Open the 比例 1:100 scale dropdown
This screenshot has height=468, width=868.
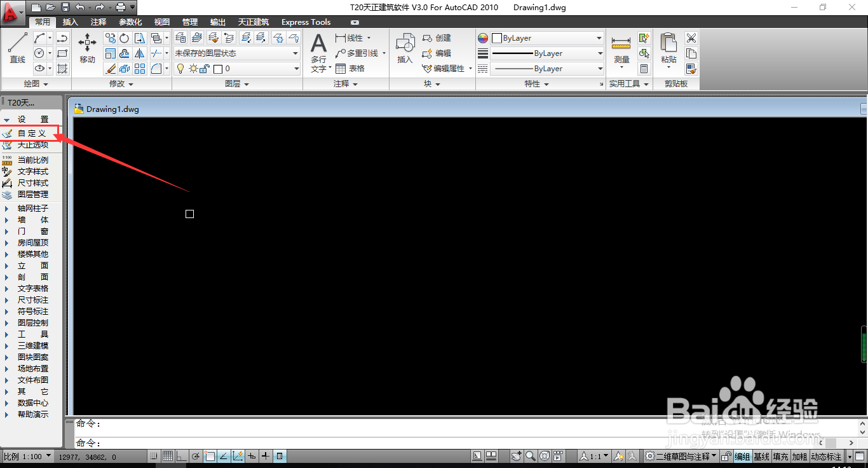tap(27, 457)
